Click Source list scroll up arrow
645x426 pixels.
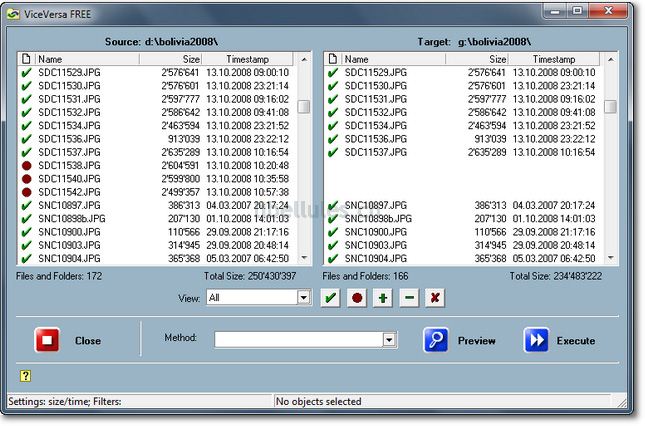pyautogui.click(x=304, y=60)
